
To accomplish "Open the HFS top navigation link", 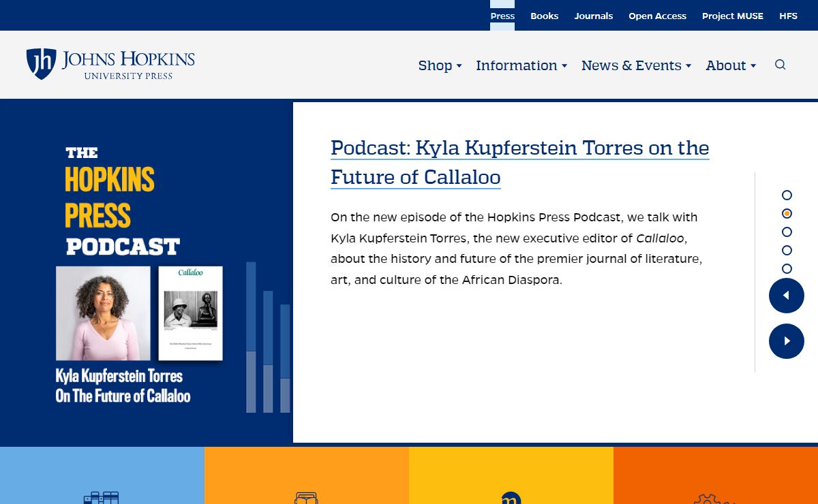I will 788,16.
